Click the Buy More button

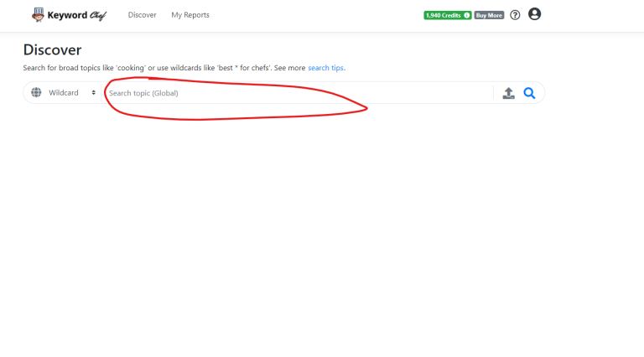click(x=489, y=15)
